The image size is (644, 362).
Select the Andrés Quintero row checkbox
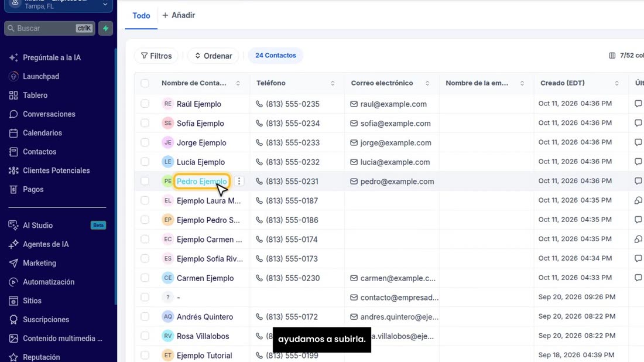point(145,316)
